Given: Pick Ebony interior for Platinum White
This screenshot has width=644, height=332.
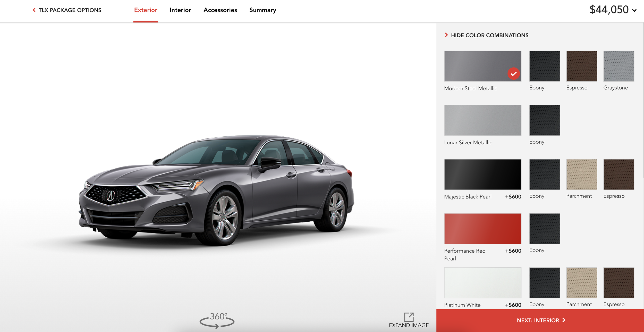Looking at the screenshot, I should pos(545,283).
